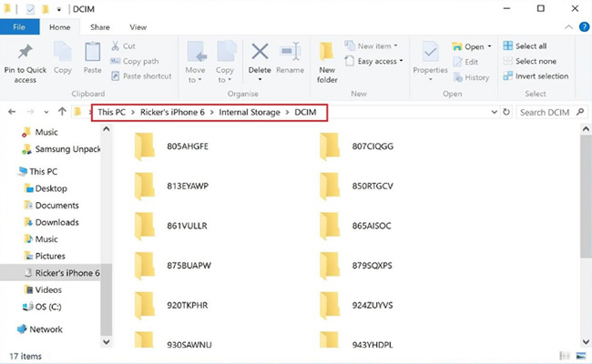Click Select none

click(530, 61)
